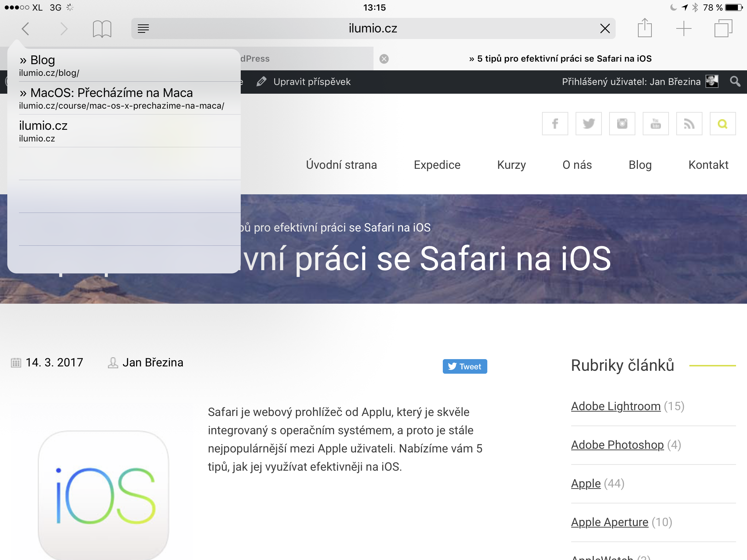This screenshot has height=560, width=747.
Task: Switch to the 5 tipů pro efektivní práci tab
Action: [560, 59]
